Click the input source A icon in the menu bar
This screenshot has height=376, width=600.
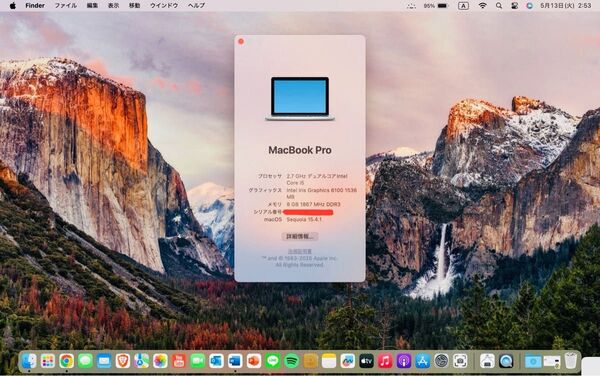463,6
